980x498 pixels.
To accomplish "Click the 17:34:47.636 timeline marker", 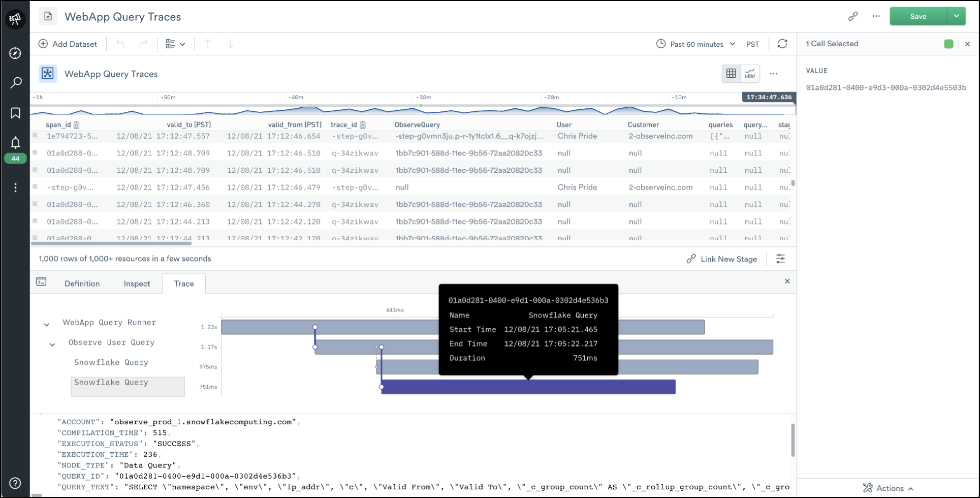I will coord(769,97).
